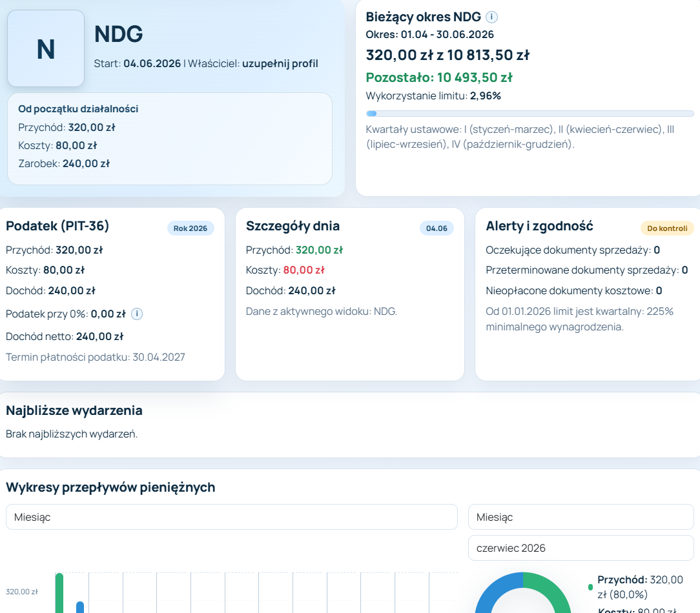This screenshot has height=613, width=700.
Task: Click the 'Podatek (PIT-36)' heading
Action: pos(57,226)
